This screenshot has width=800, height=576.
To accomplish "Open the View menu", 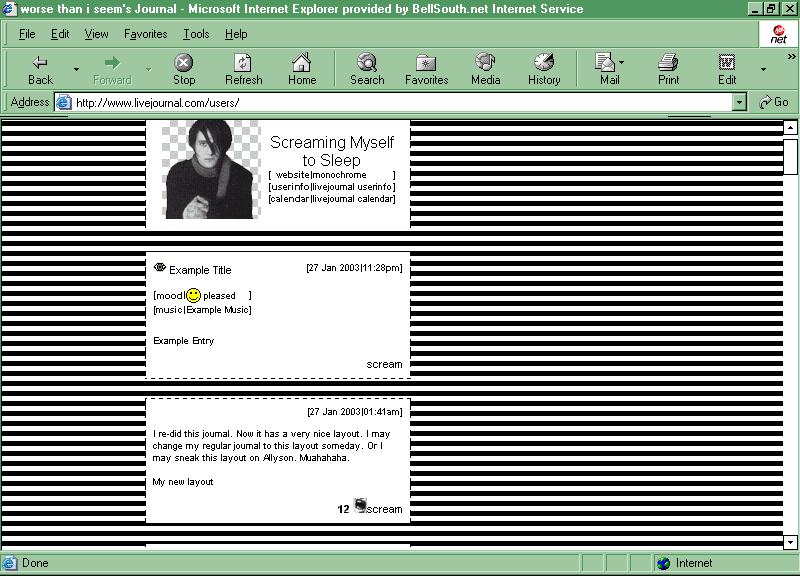I will (96, 34).
